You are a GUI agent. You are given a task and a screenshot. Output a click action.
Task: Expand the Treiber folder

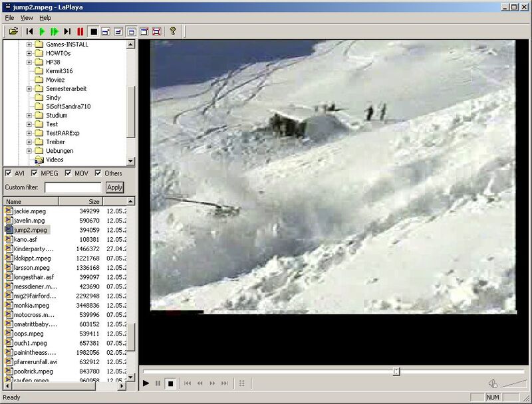coord(29,142)
